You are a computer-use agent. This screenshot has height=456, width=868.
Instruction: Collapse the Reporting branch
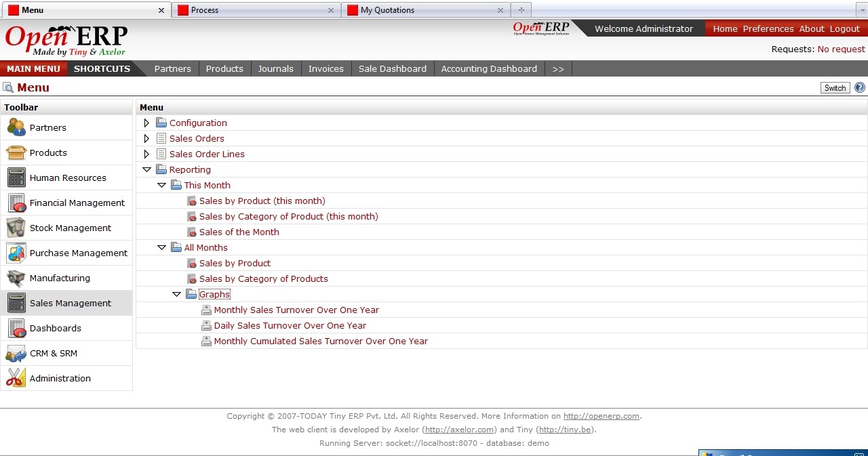[x=147, y=169]
